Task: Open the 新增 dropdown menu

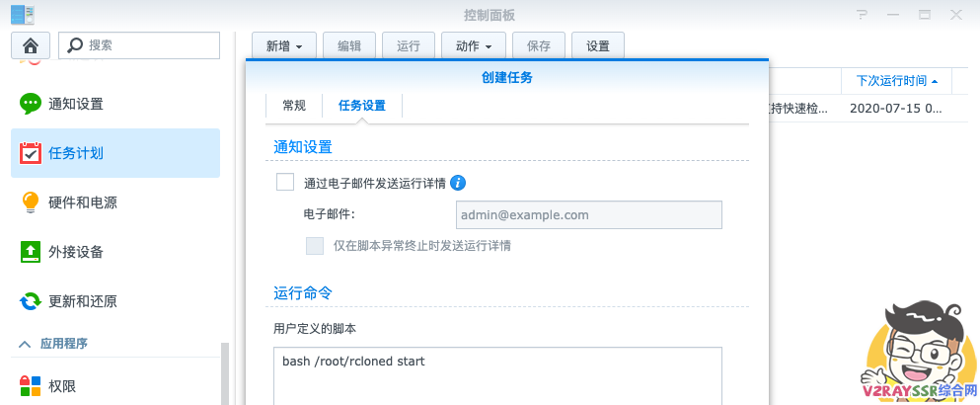Action: click(284, 45)
